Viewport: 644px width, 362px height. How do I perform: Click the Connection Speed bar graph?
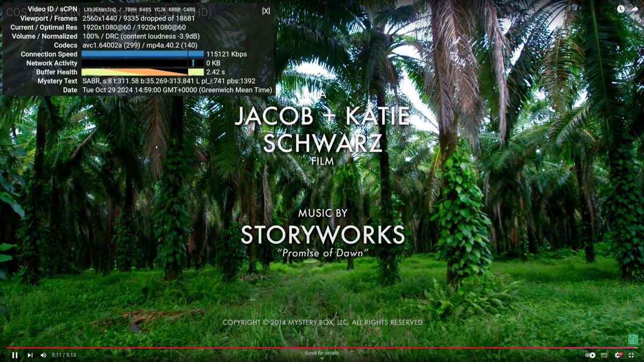pyautogui.click(x=143, y=54)
